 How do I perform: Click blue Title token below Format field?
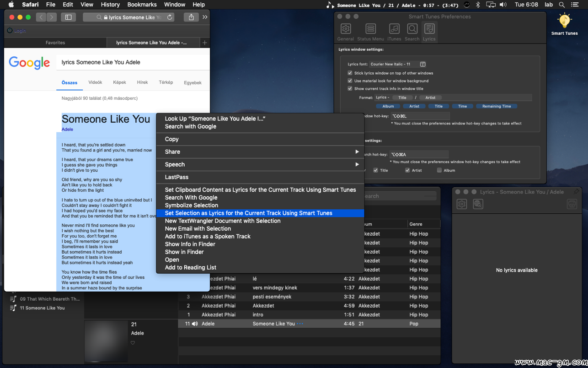coord(438,106)
